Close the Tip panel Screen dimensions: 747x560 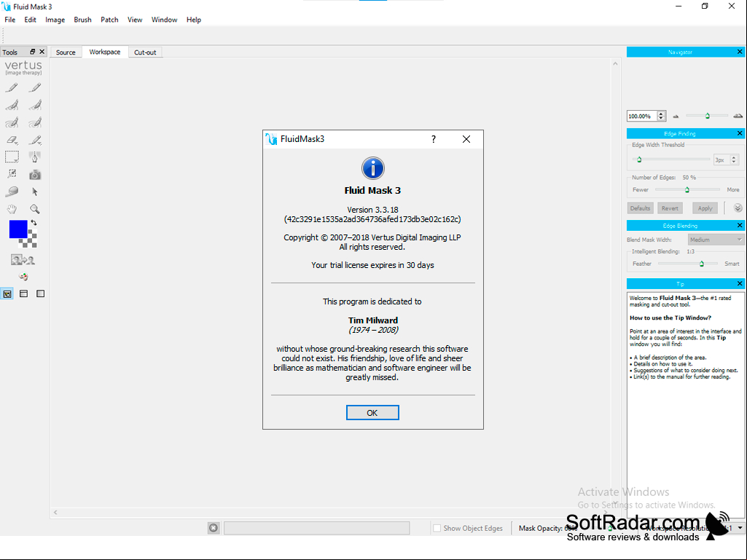click(x=740, y=283)
